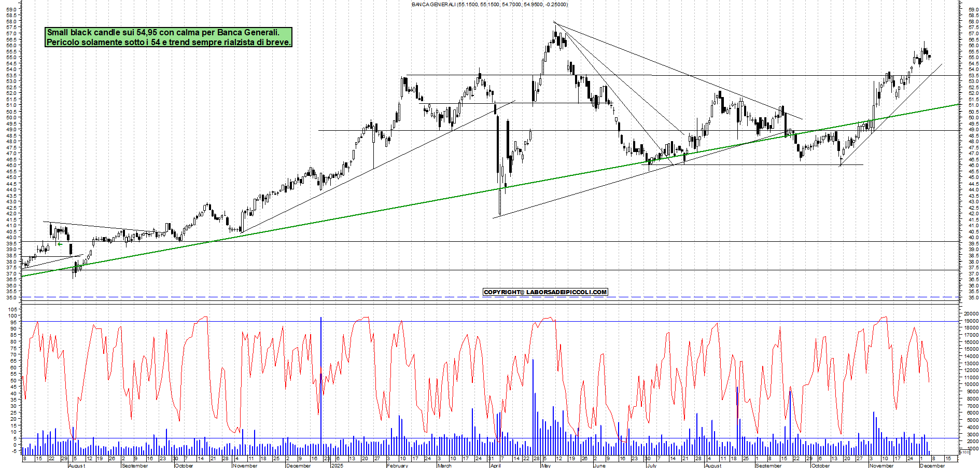Open the COPYRIGHT LABORSADEIPICCOLI.COM label
Image resolution: width=980 pixels, height=468 pixels.
545,292
